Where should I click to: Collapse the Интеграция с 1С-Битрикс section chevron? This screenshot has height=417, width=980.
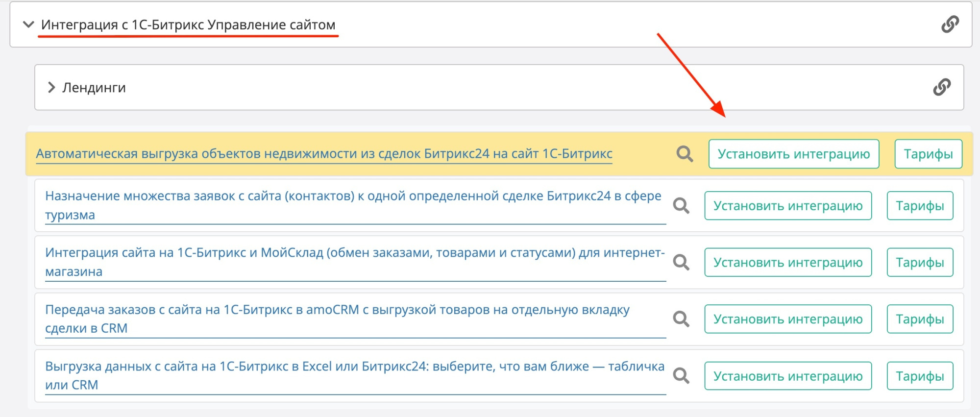[29, 25]
